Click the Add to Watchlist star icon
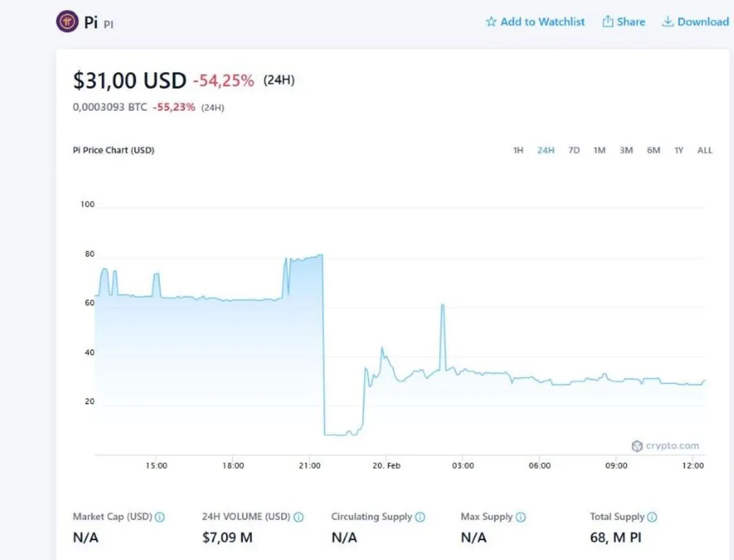Screen dimensions: 734x560 491,22
